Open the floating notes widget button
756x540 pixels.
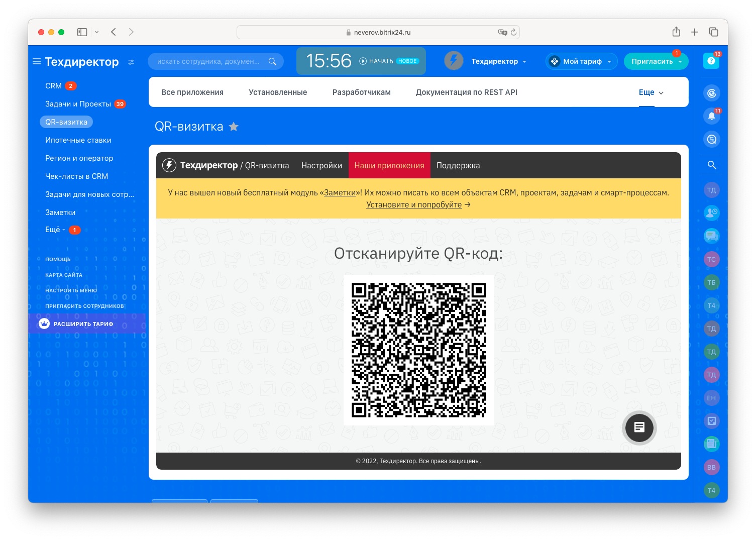point(639,427)
